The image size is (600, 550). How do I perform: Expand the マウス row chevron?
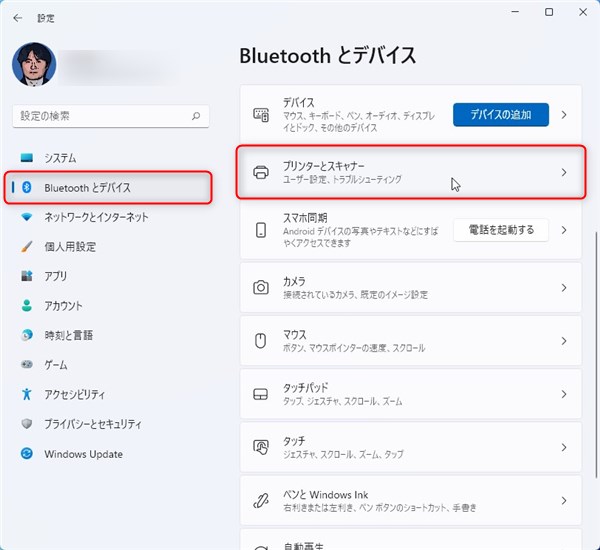pyautogui.click(x=564, y=341)
